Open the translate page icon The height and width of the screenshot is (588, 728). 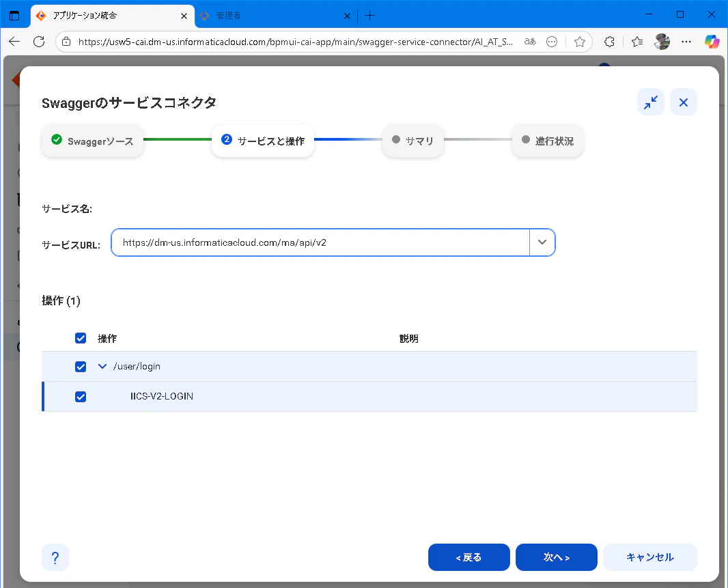point(530,42)
